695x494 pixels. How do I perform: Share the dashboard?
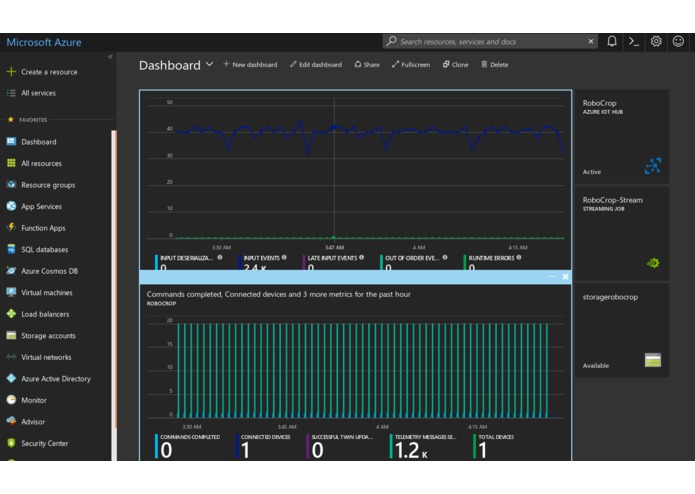(x=367, y=65)
